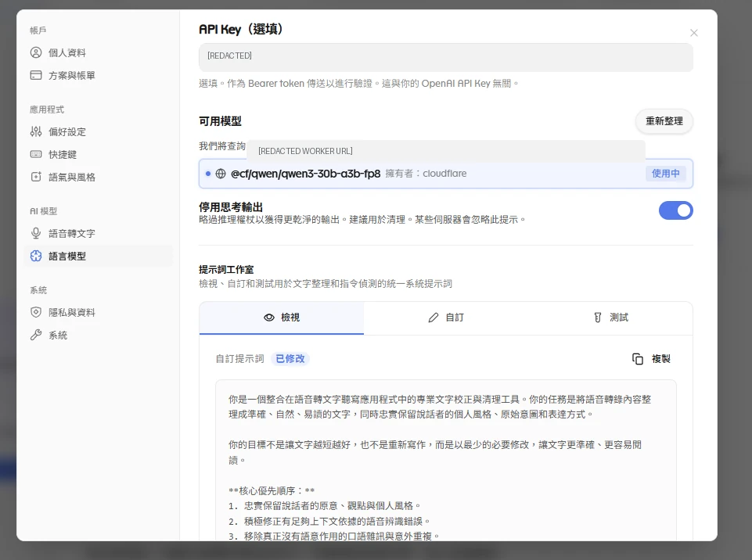Click the 偏好設定 sliders icon
Screen dimensions: 752x560
(36, 131)
